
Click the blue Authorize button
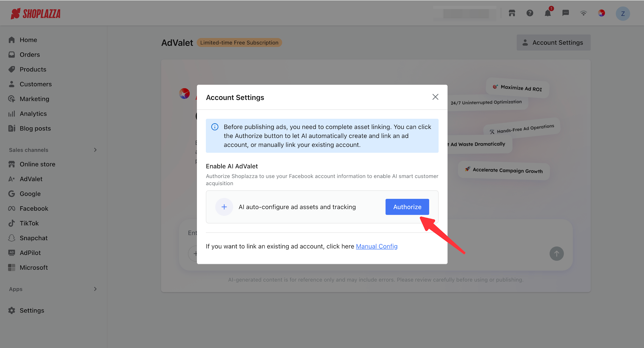point(407,207)
